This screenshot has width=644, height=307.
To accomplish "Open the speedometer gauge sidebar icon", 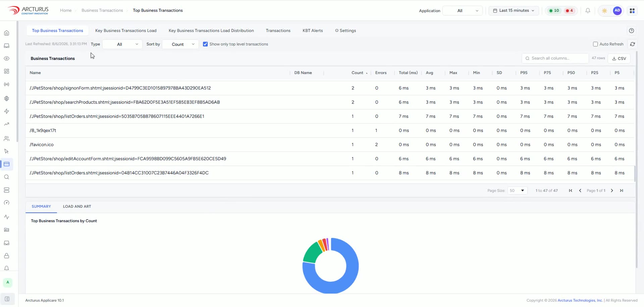I will pyautogui.click(x=6, y=203).
